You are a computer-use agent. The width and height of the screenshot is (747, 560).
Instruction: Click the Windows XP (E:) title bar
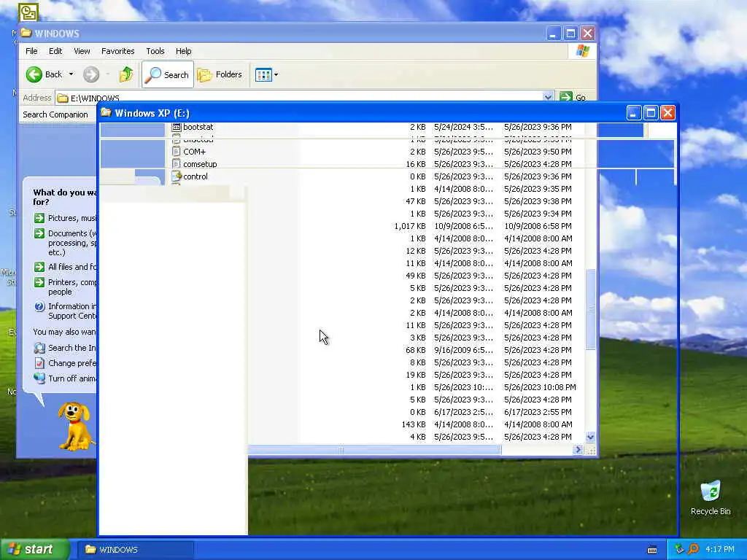[x=362, y=113]
